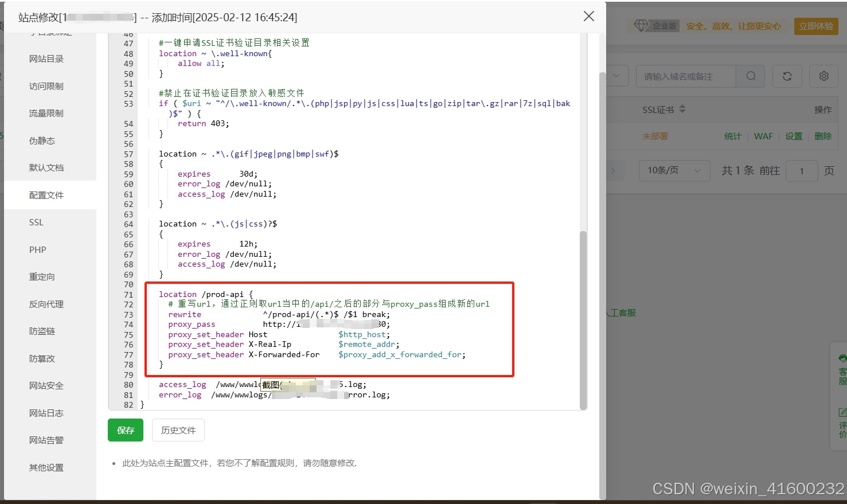Open list settings via the gear icon

pos(823,75)
